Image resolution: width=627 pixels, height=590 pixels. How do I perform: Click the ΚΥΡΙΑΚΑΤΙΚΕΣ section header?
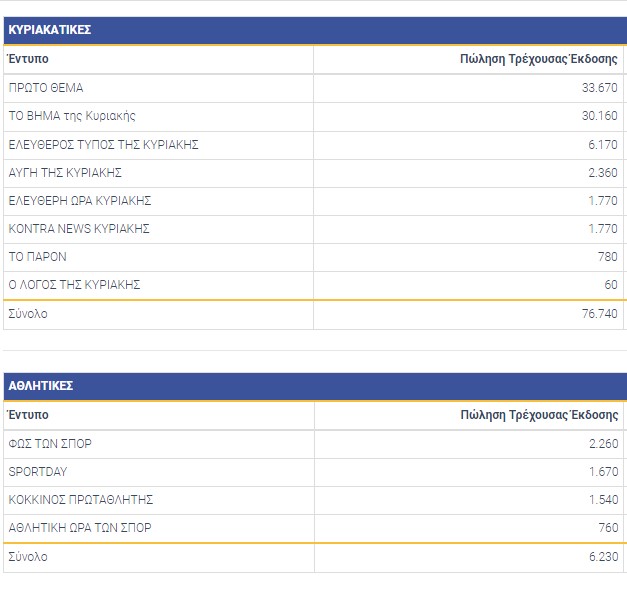pos(50,30)
